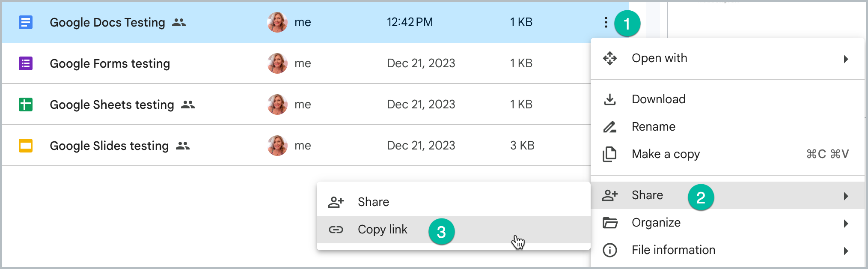Click the blue Google Docs file icon
The height and width of the screenshot is (269, 868).
pyautogui.click(x=26, y=22)
